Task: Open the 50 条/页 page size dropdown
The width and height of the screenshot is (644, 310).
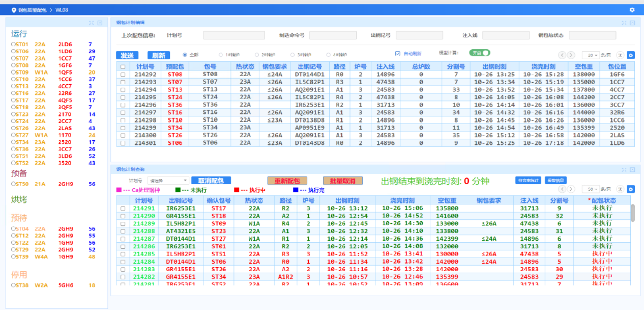Action: [x=590, y=189]
